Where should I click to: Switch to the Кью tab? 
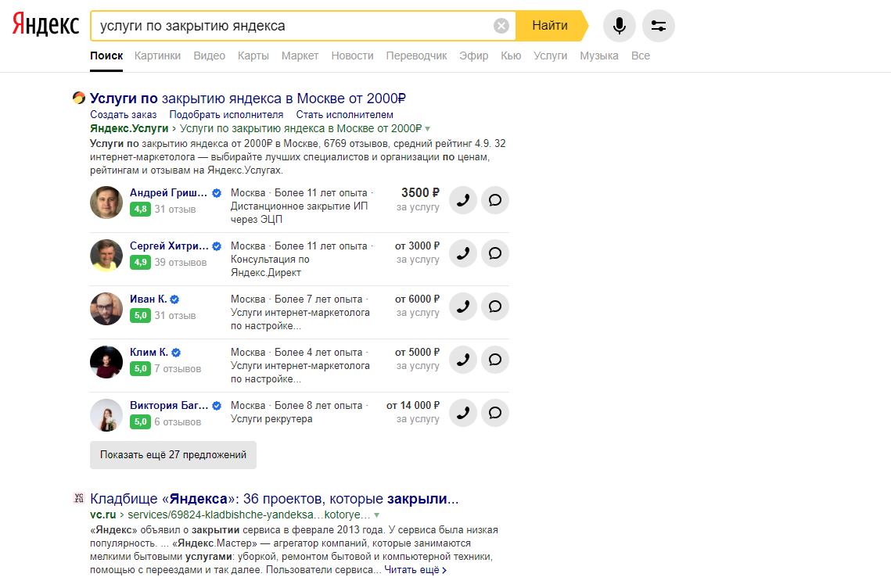[511, 56]
